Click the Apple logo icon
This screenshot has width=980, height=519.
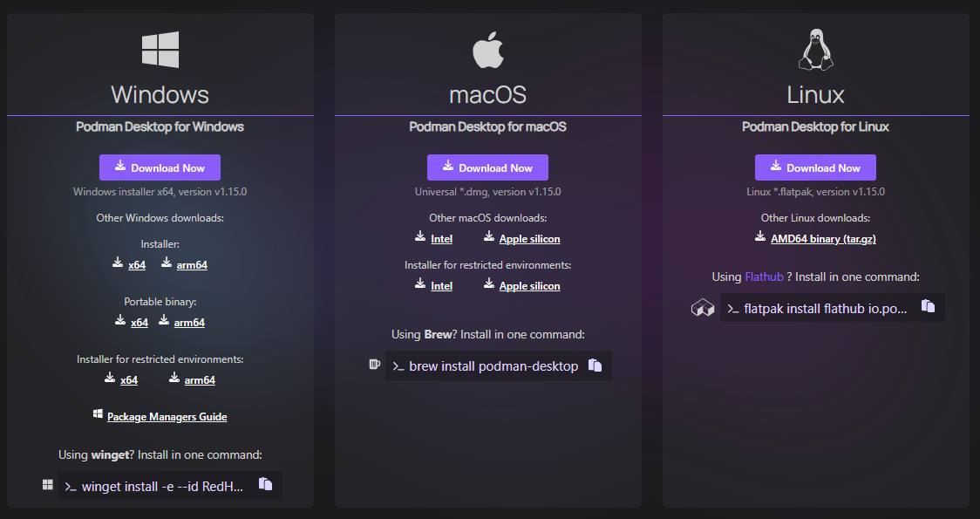point(488,50)
